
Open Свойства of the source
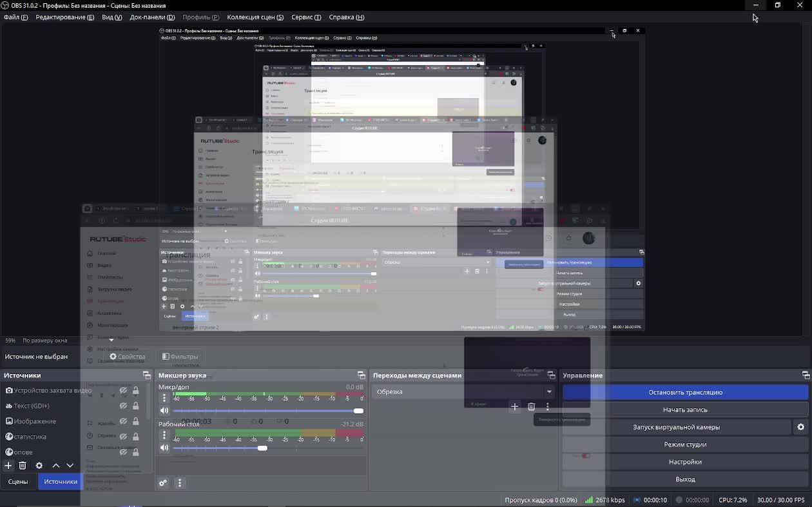click(127, 356)
